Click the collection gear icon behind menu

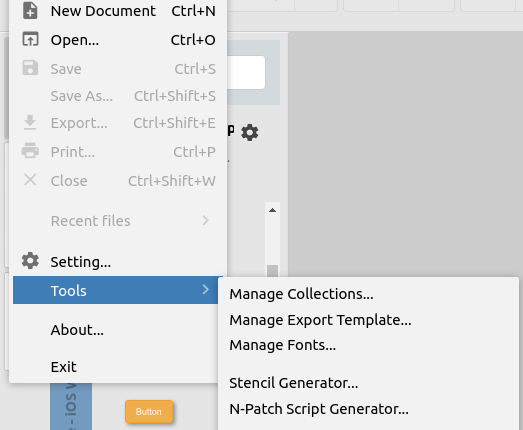[249, 132]
